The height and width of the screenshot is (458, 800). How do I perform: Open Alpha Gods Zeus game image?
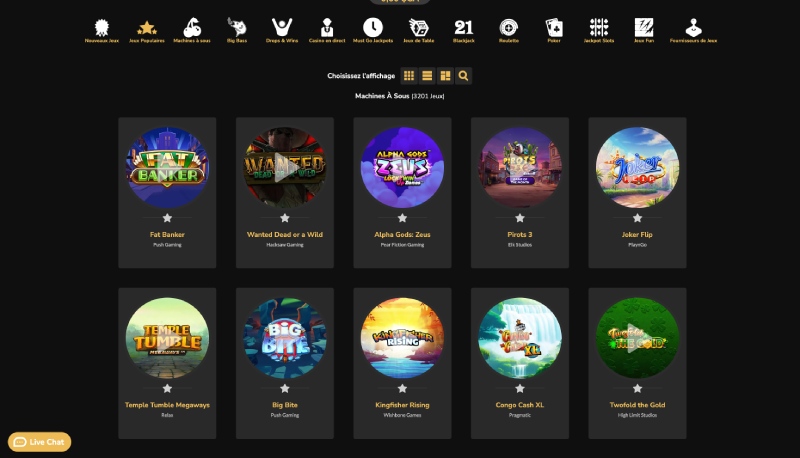click(x=403, y=167)
